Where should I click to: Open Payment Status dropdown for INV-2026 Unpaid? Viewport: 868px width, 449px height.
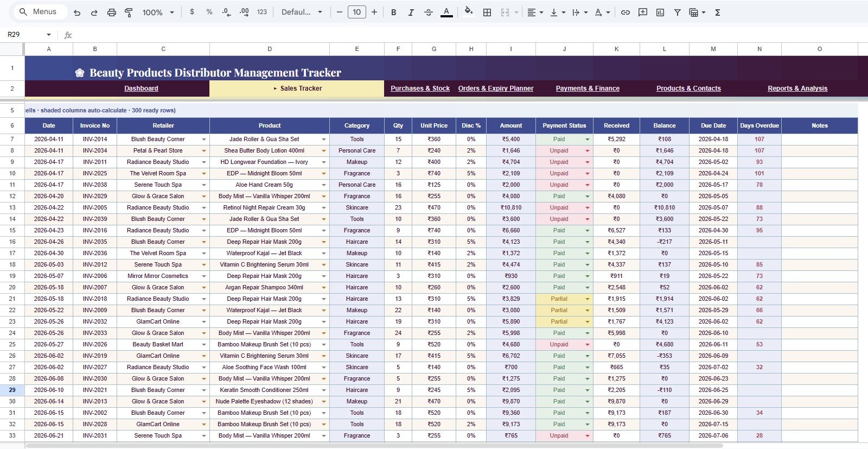[x=587, y=345]
